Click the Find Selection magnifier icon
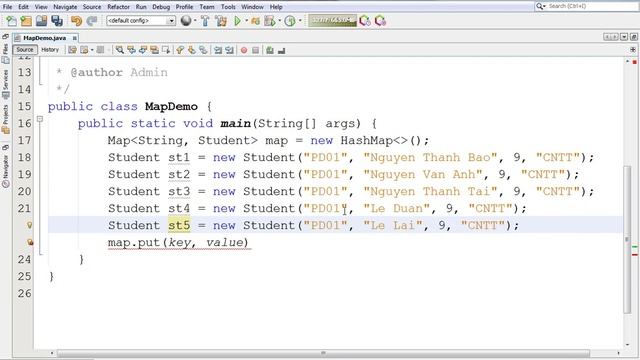 coord(120,50)
